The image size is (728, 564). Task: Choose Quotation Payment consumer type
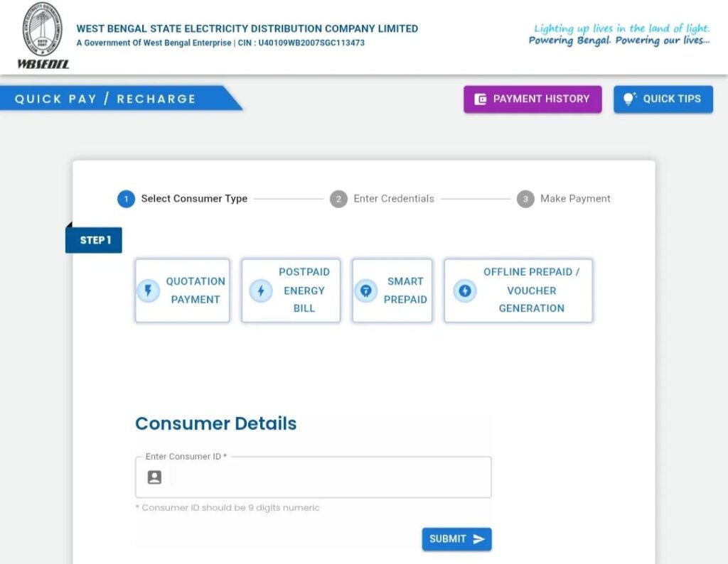point(183,291)
